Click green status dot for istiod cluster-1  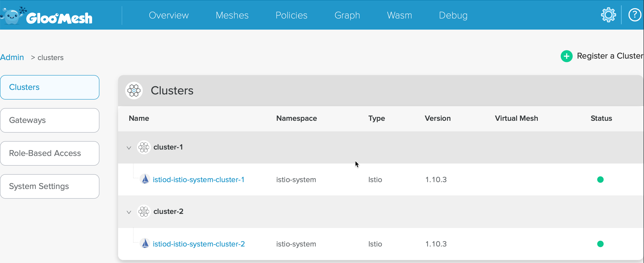pyautogui.click(x=600, y=180)
